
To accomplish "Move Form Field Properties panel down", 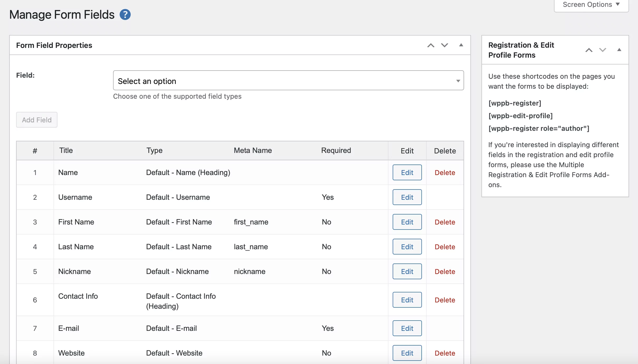I will 445,45.
